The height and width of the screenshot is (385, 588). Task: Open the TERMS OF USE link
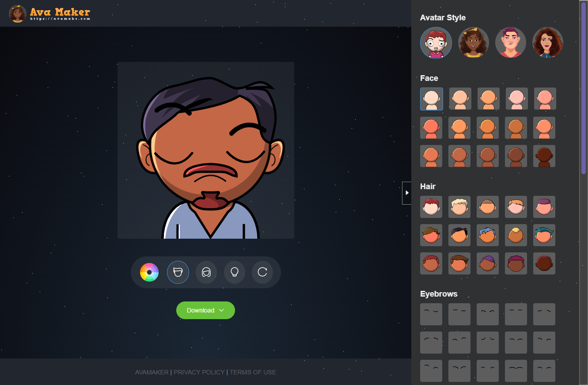coord(253,372)
